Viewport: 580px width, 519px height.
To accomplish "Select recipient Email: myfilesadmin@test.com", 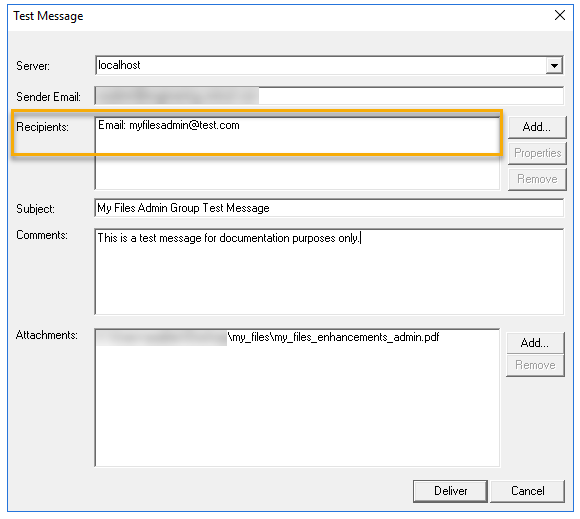I will [169, 125].
